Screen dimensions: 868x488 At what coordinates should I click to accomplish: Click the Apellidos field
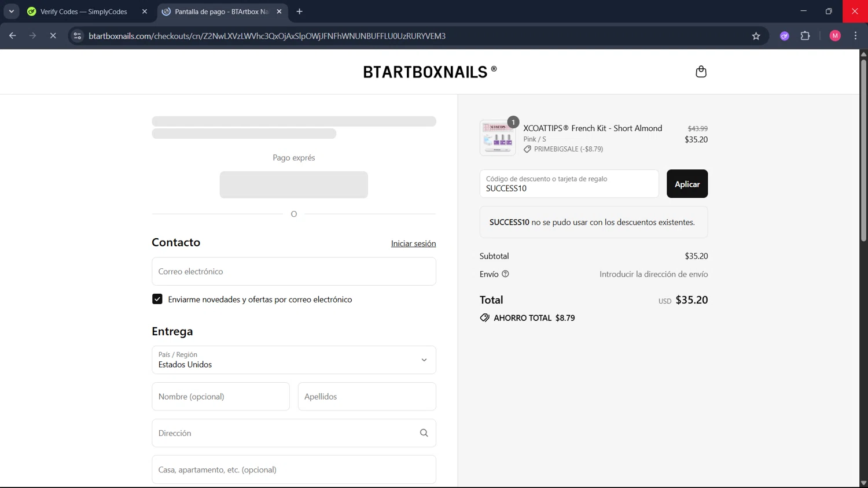click(x=367, y=397)
